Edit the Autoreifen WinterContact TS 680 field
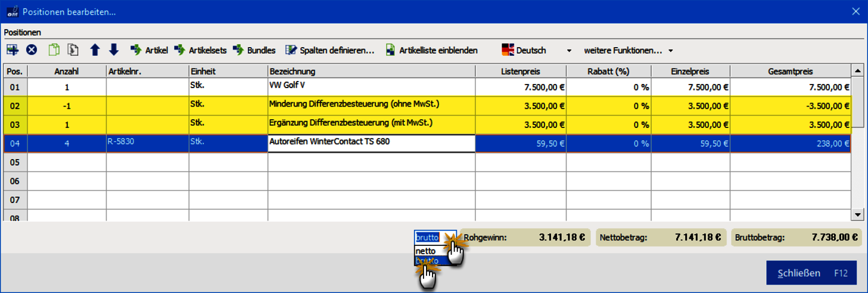This screenshot has width=868, height=293. pos(372,144)
